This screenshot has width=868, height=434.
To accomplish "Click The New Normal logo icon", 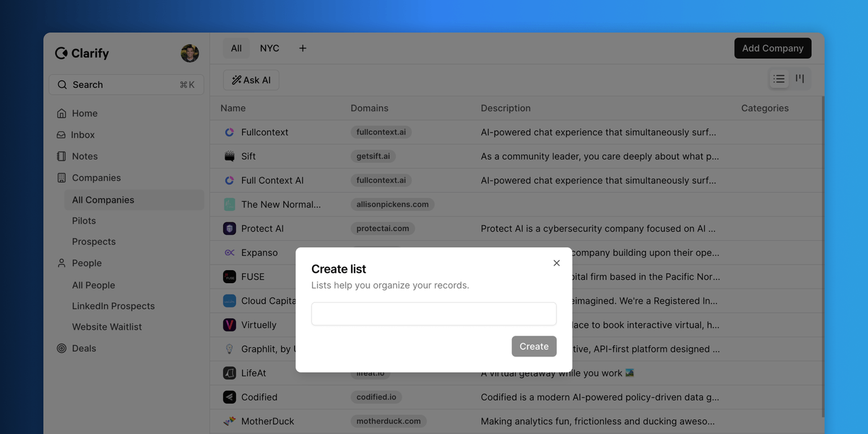I will (x=229, y=205).
